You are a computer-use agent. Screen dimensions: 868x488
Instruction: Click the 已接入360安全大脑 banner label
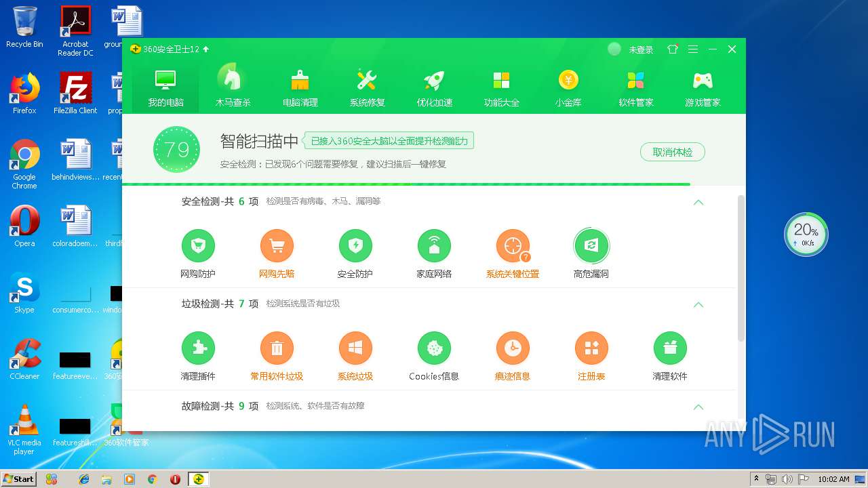coord(389,141)
